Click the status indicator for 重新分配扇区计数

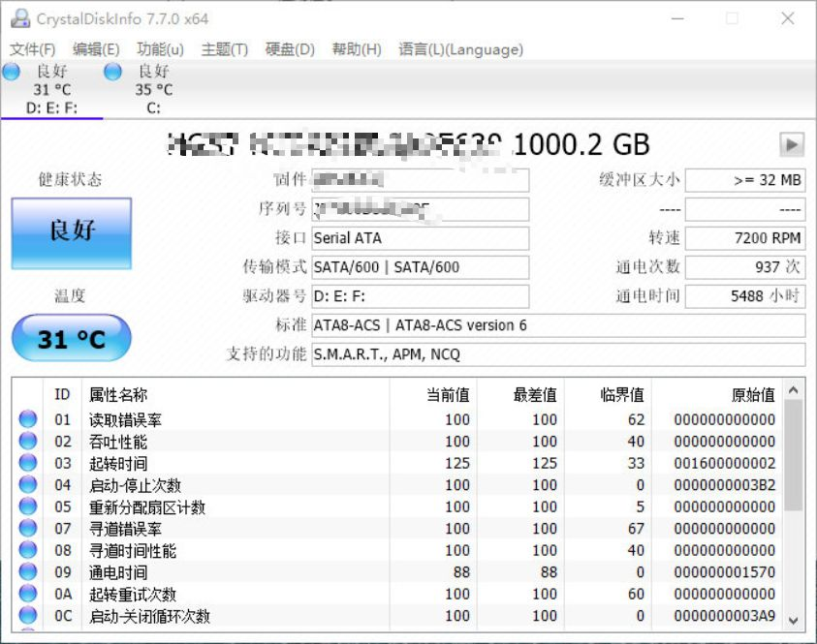coord(27,506)
